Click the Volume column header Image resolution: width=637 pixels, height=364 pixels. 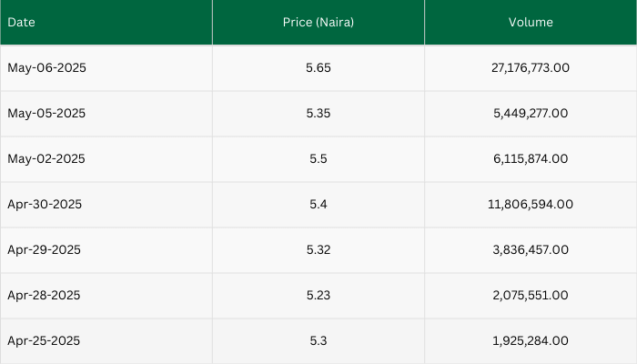pos(531,22)
